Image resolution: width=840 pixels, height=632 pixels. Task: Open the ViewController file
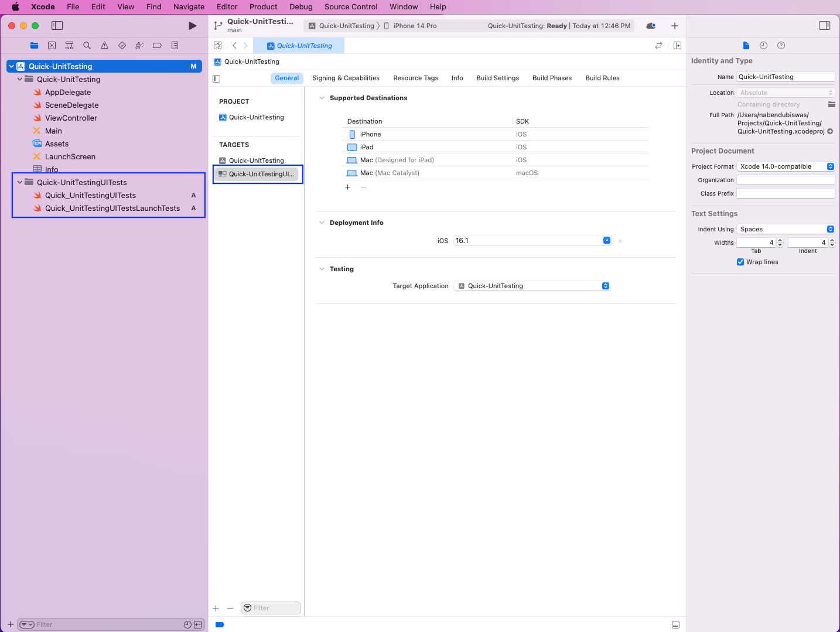[x=71, y=118]
